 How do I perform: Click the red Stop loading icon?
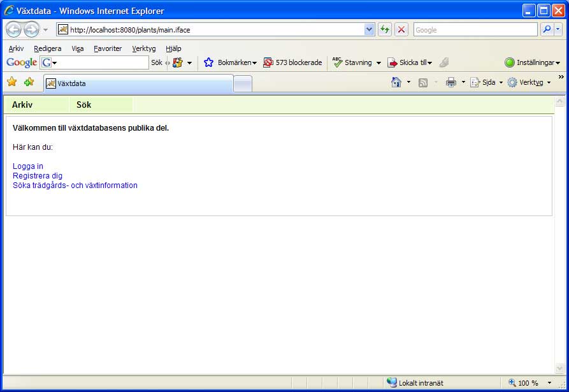coord(401,30)
